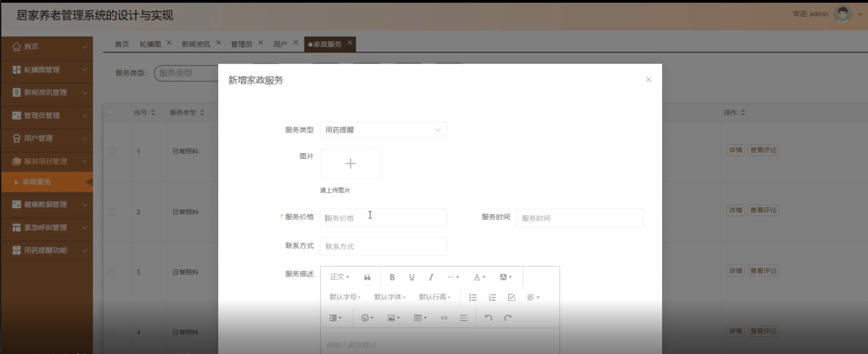
Task: Click the redo arrow icon
Action: [x=508, y=318]
